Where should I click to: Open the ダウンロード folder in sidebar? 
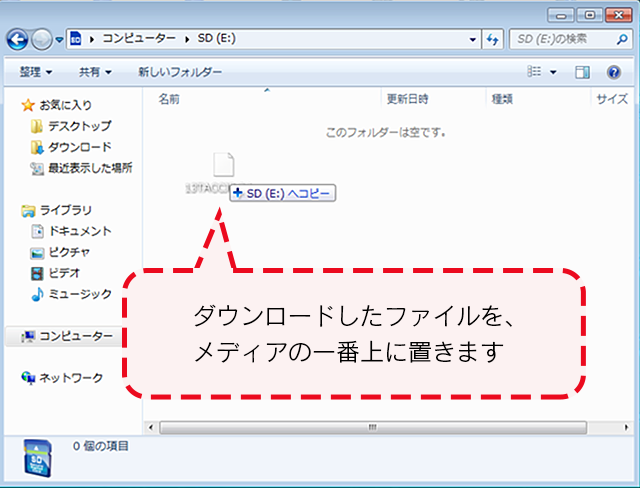coord(79,147)
